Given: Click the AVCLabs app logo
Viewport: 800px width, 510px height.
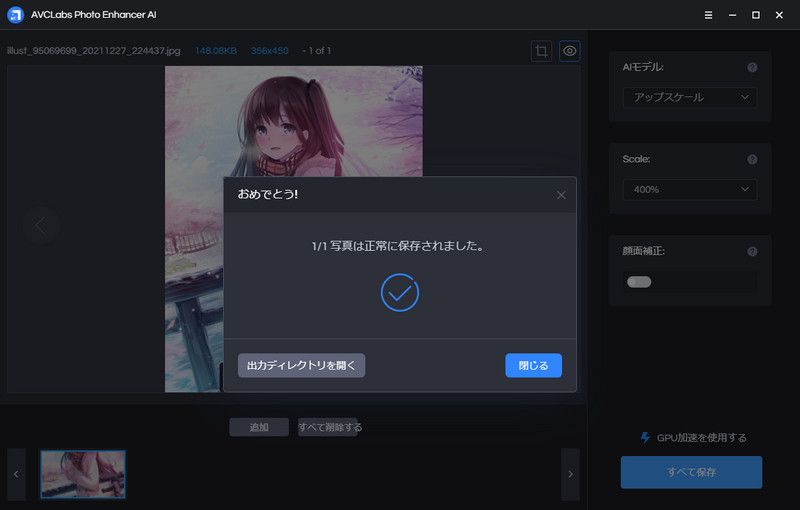Looking at the screenshot, I should click(x=15, y=15).
